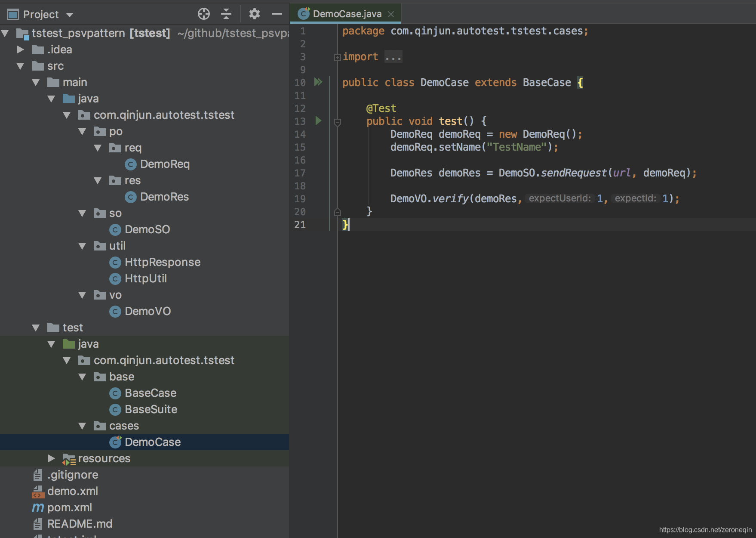Open the pom.xml file
This screenshot has height=538, width=756.
70,507
